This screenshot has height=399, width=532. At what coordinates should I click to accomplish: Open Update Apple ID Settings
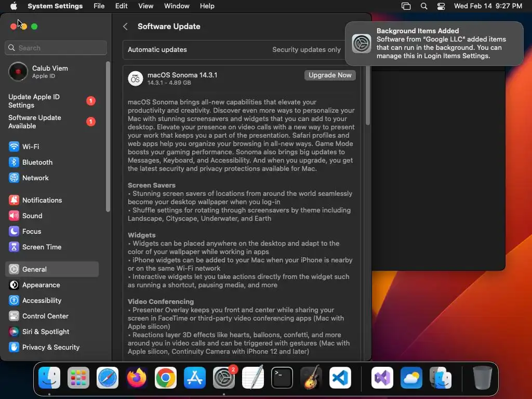(51, 101)
